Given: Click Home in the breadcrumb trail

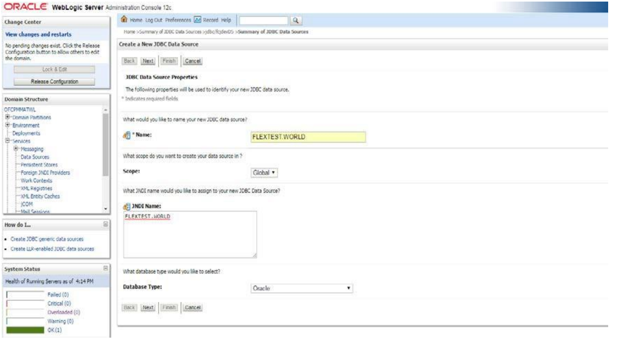Looking at the screenshot, I should (x=129, y=32).
